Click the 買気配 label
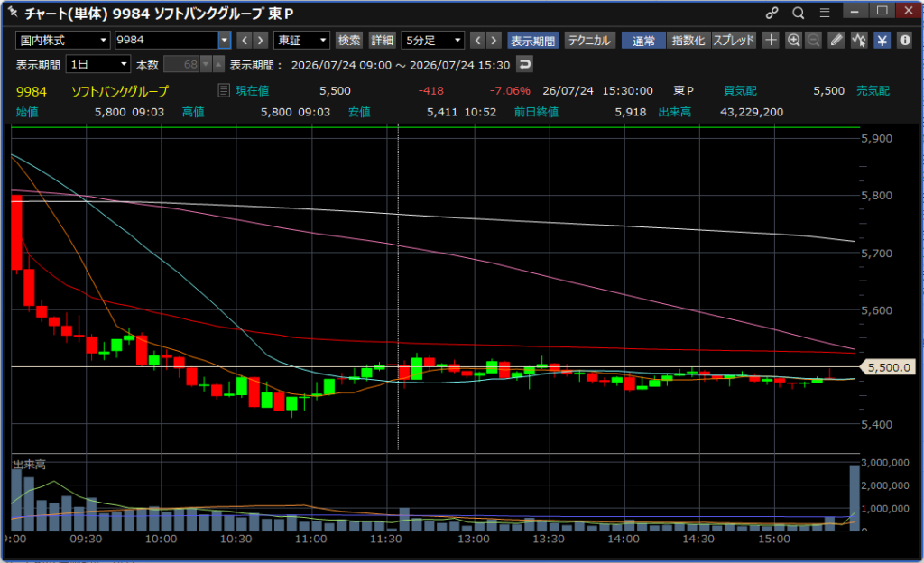The height and width of the screenshot is (563, 924). click(740, 91)
